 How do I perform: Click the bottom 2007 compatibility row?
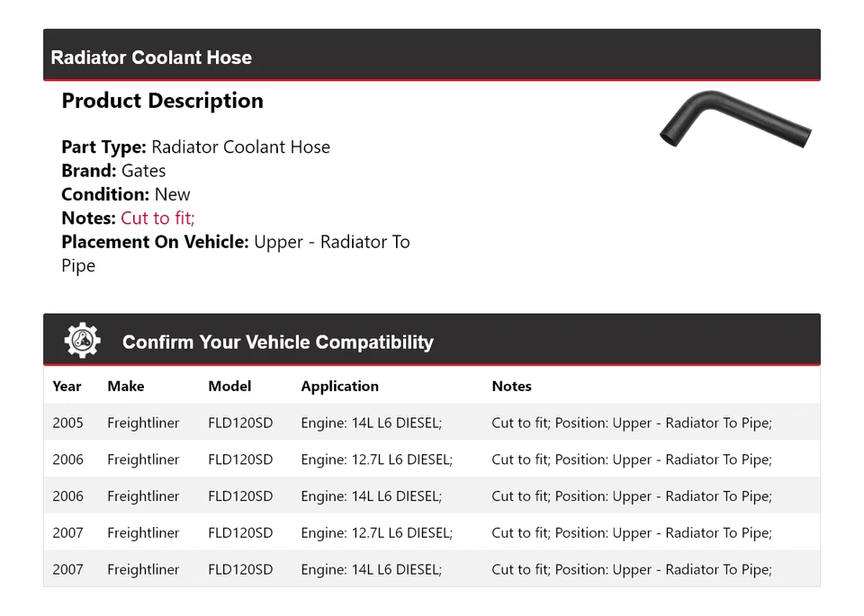click(432, 568)
